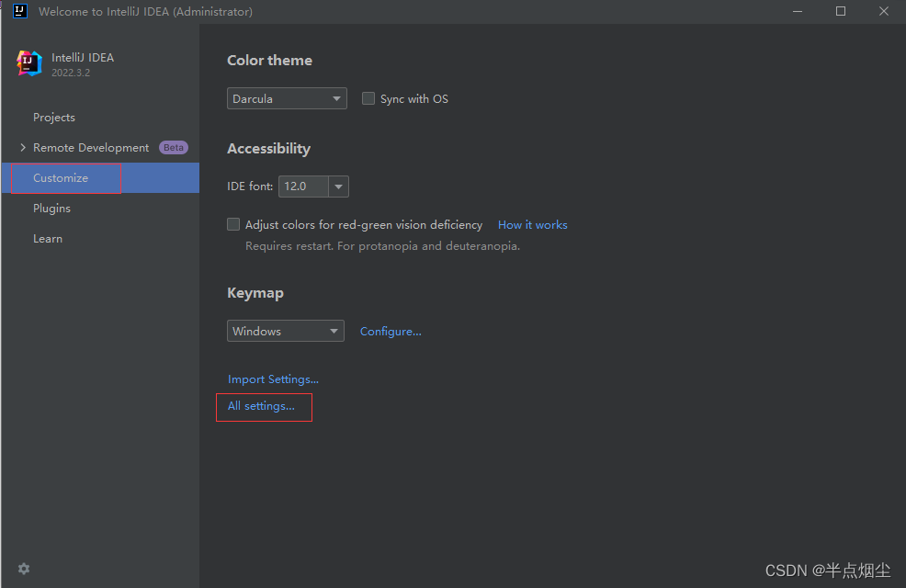Open the Windows keymap dropdown
The width and height of the screenshot is (906, 588).
(x=286, y=331)
